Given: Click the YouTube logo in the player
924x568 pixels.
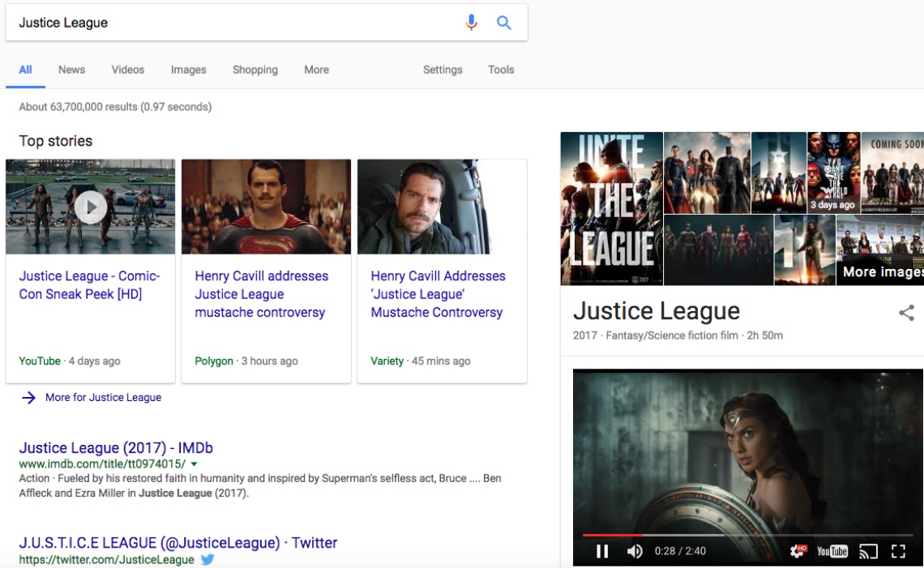Looking at the screenshot, I should click(x=832, y=552).
